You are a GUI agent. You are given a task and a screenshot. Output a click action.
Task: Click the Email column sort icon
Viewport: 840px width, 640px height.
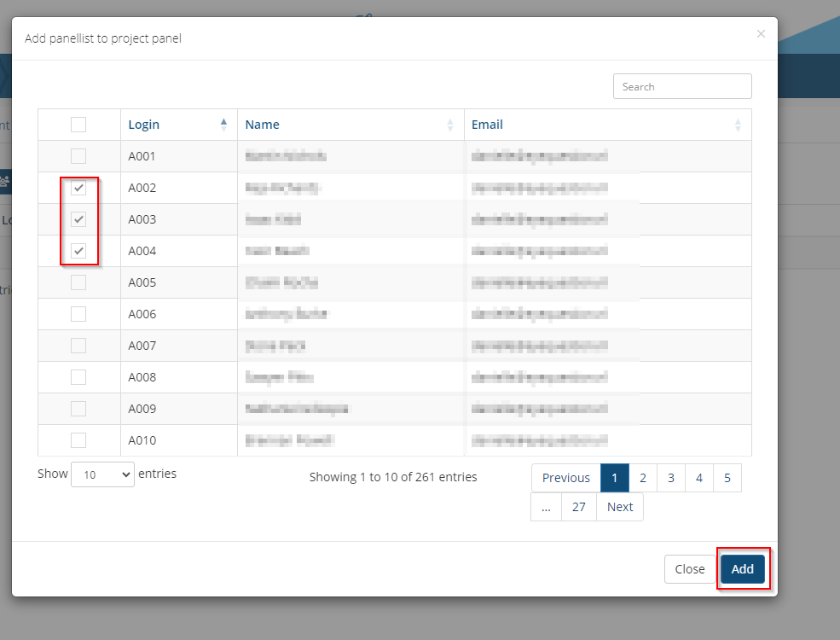(x=738, y=125)
